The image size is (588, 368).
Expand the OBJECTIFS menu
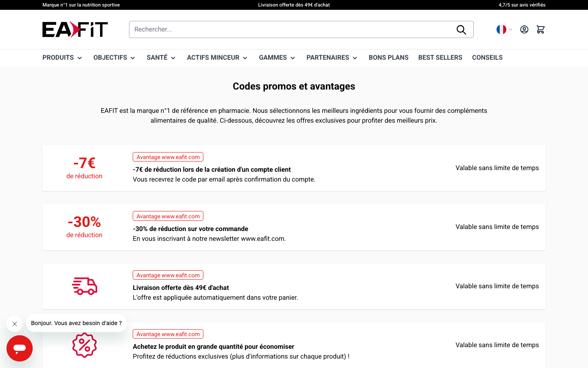click(114, 58)
